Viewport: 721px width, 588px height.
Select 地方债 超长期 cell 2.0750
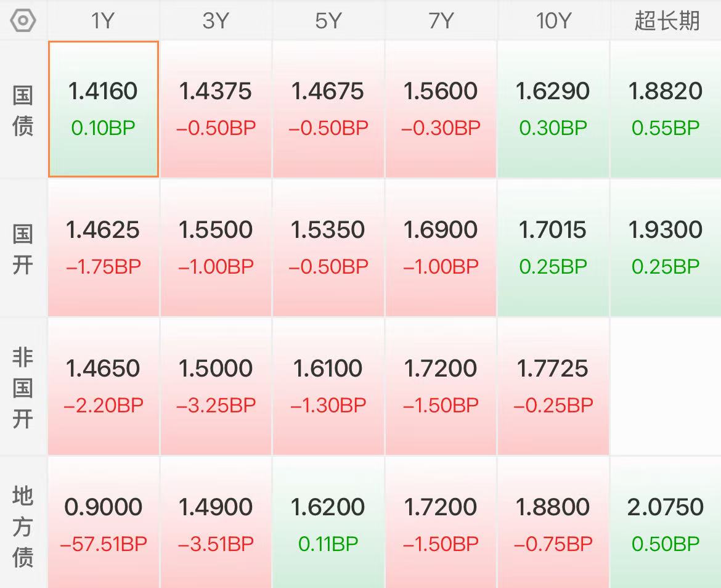click(666, 523)
